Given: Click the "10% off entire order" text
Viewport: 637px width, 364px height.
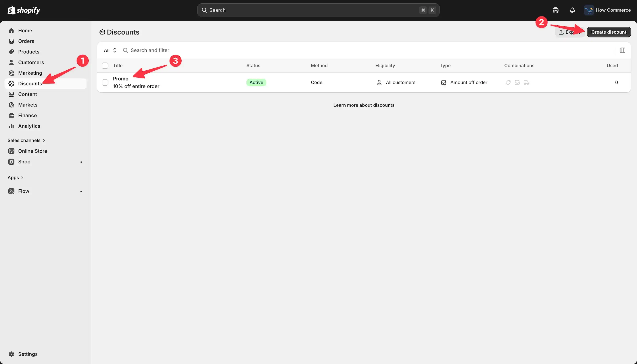Looking at the screenshot, I should (136, 86).
